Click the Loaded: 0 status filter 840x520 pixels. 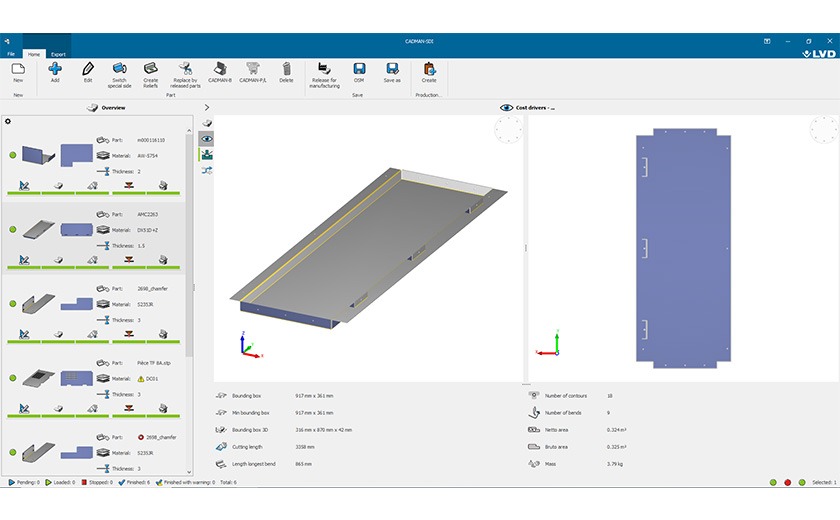(x=60, y=483)
